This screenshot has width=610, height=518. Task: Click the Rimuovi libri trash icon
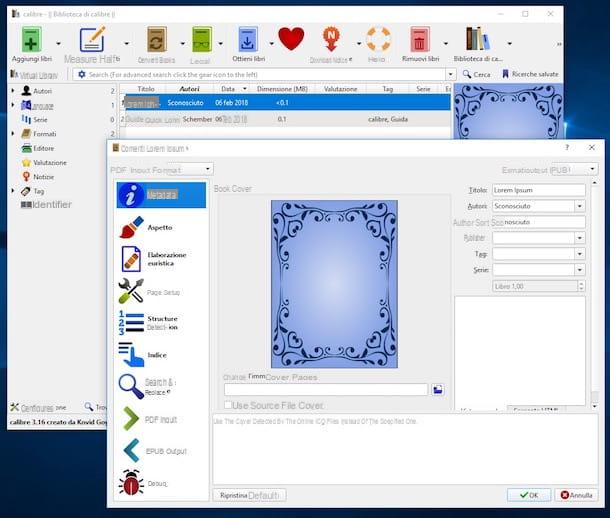click(x=420, y=39)
